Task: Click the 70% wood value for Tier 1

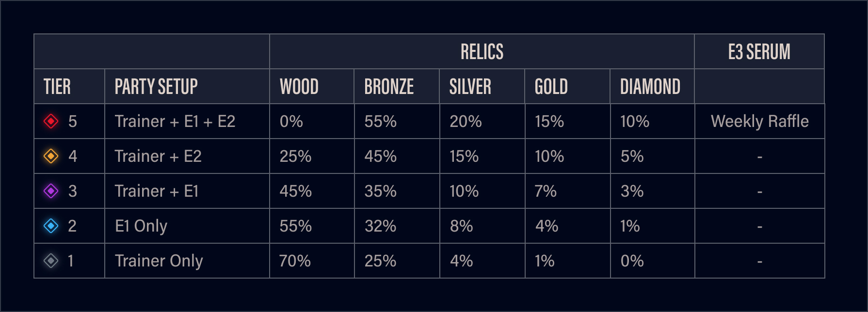Action: 295,261
